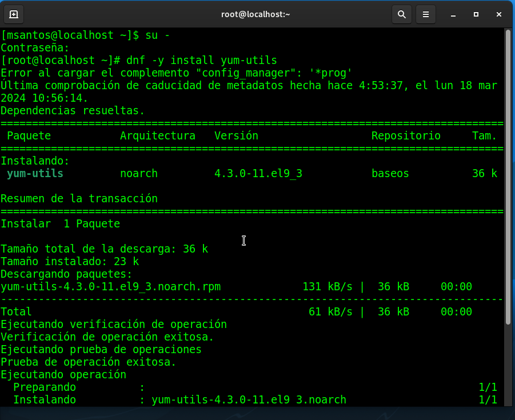Click the Repositorio column header
Screen dimensions: 515x420
pyautogui.click(x=406, y=136)
